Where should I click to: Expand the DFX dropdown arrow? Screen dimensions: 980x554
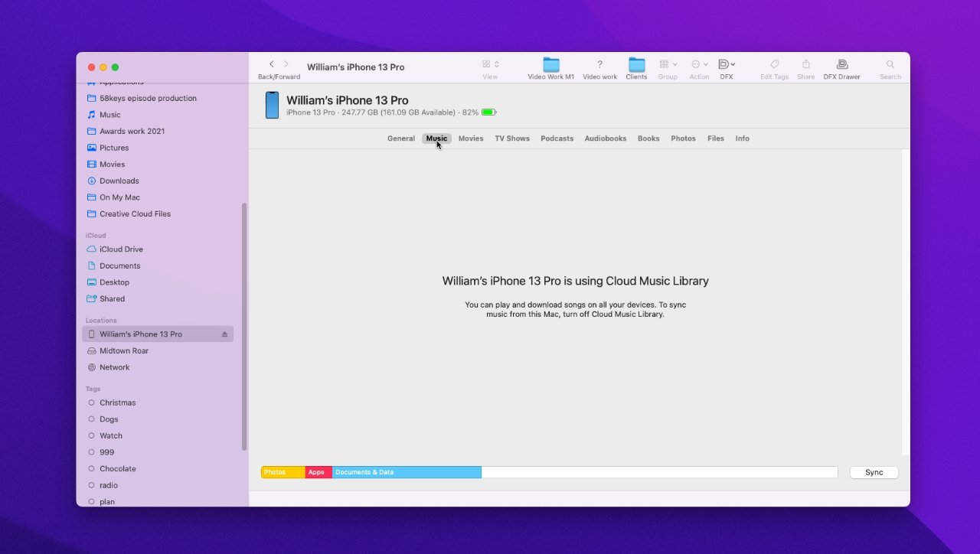(733, 64)
